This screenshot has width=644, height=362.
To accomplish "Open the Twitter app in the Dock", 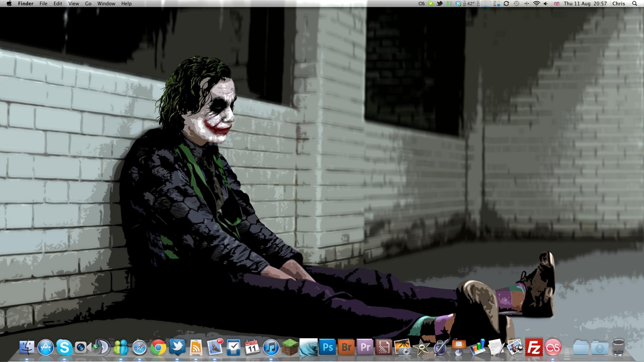I will click(177, 347).
